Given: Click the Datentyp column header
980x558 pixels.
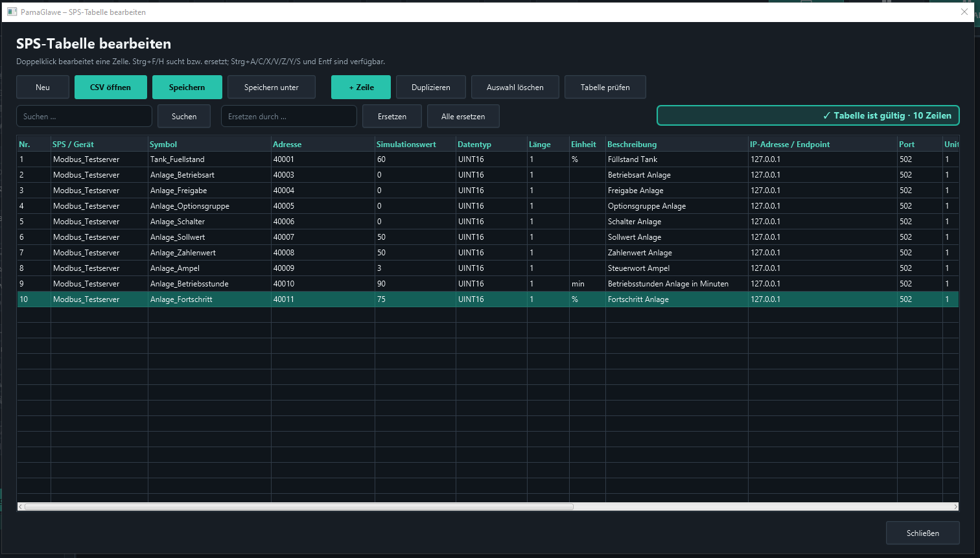Looking at the screenshot, I should click(x=491, y=145).
